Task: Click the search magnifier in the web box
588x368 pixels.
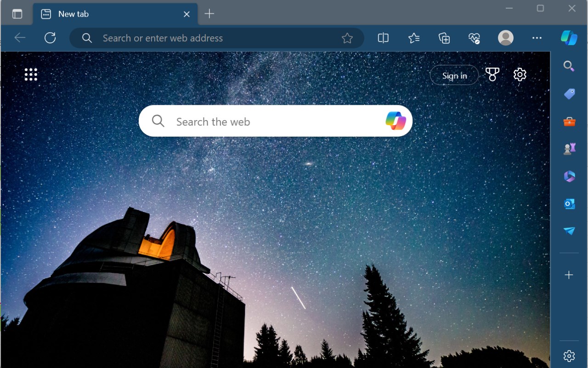Action: click(x=158, y=121)
